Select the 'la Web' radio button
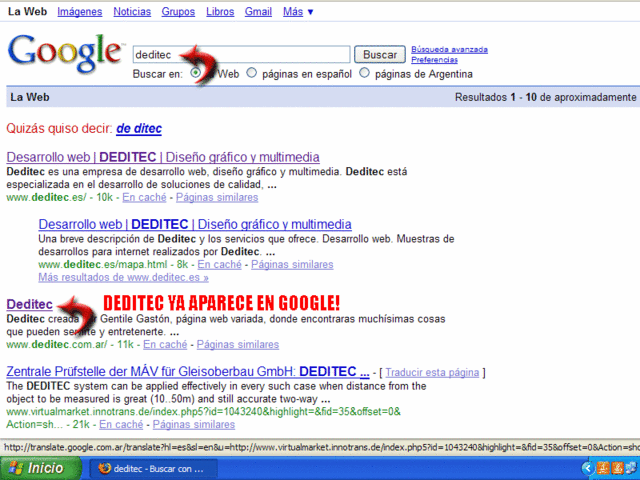 (x=196, y=73)
